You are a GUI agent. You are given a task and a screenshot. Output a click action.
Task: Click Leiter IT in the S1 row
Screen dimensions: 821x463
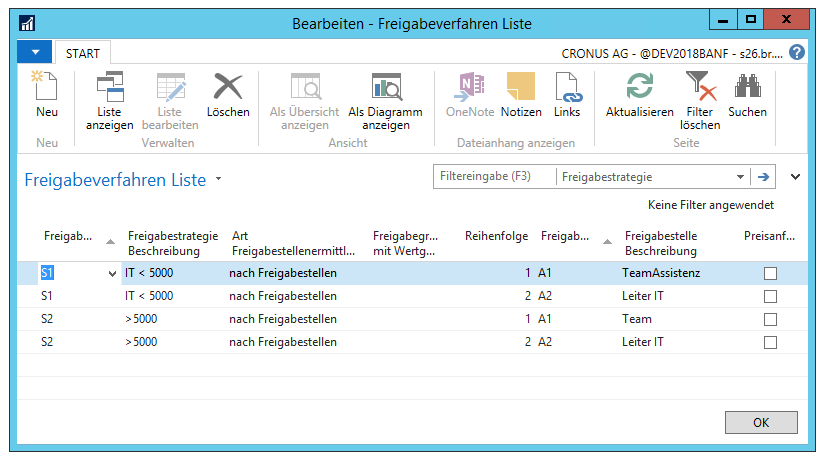coord(642,296)
